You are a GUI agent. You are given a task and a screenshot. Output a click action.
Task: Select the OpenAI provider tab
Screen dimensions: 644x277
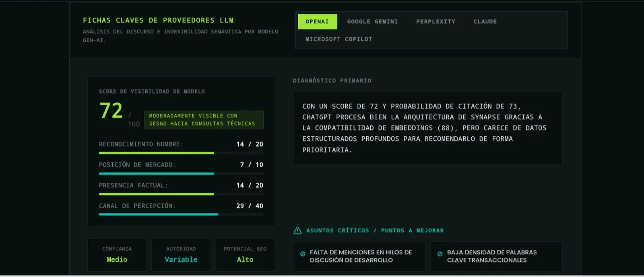[317, 22]
